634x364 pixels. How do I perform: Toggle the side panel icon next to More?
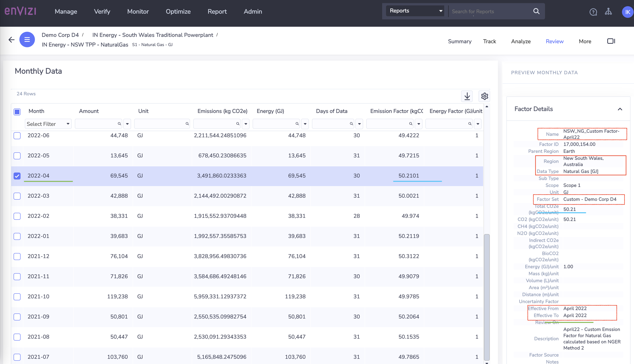click(x=611, y=41)
